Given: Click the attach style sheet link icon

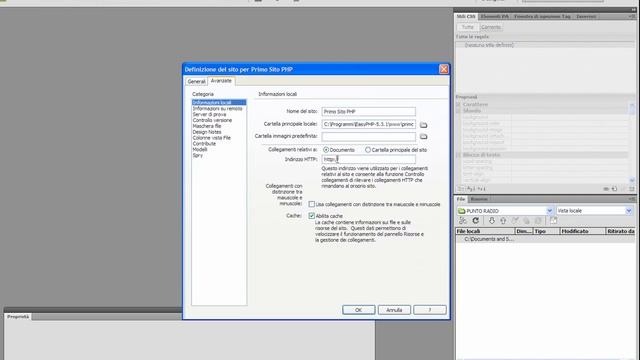Looking at the screenshot, I should [606, 189].
